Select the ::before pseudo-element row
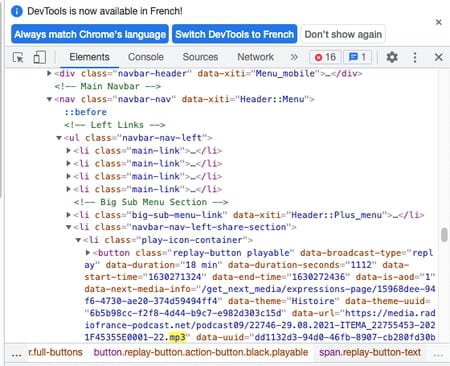 86,112
